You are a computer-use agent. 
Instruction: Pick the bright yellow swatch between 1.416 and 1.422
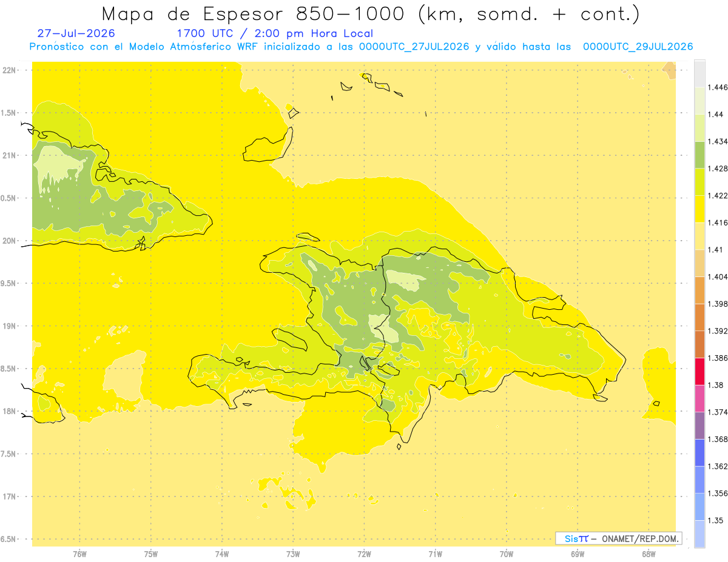pyautogui.click(x=699, y=209)
